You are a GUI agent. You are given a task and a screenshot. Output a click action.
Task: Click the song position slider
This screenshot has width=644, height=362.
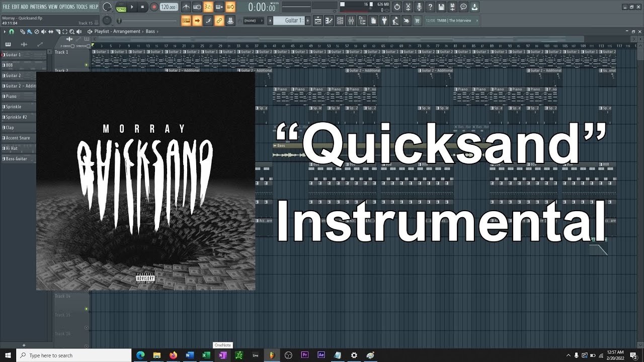click(147, 21)
